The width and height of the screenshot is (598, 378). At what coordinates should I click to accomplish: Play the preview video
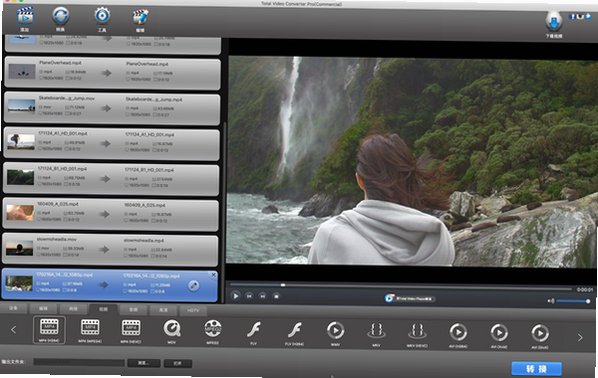coord(236,296)
